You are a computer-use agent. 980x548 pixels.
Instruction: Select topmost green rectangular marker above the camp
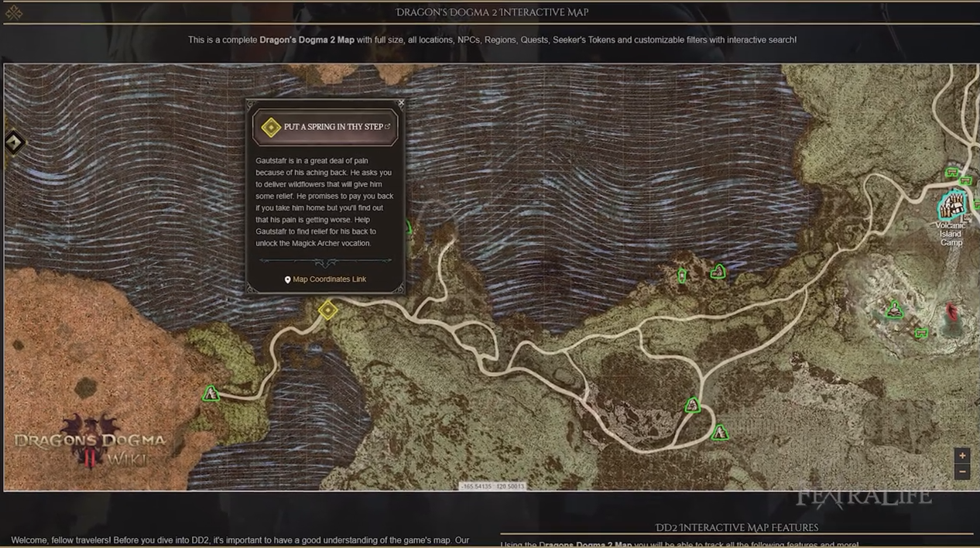pos(952,172)
